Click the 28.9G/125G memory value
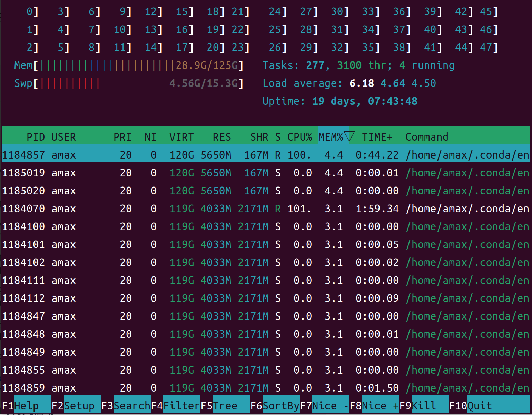Screen dimensions: 532x415 coord(207,65)
